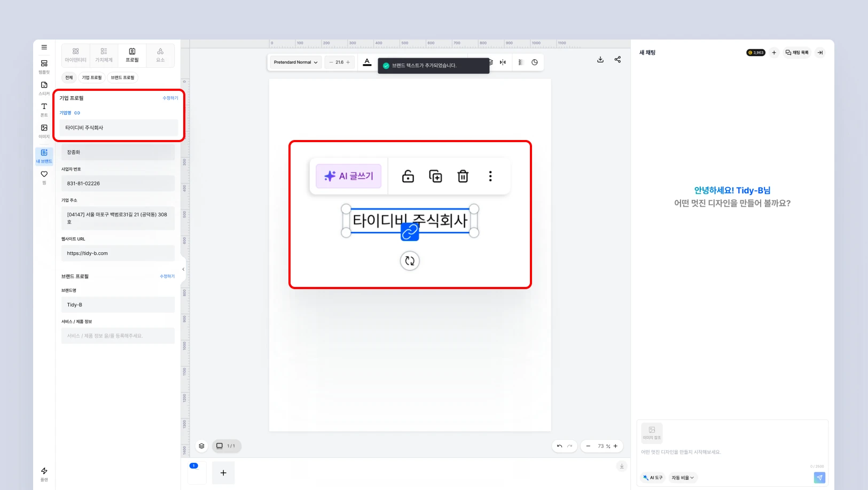Open the 이미지 image panel
The image size is (868, 490).
point(44,131)
